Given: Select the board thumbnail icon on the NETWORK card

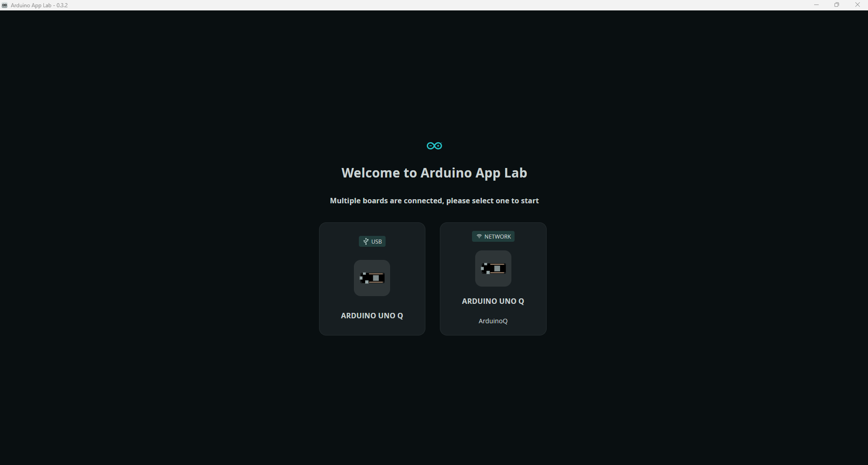Looking at the screenshot, I should (493, 268).
